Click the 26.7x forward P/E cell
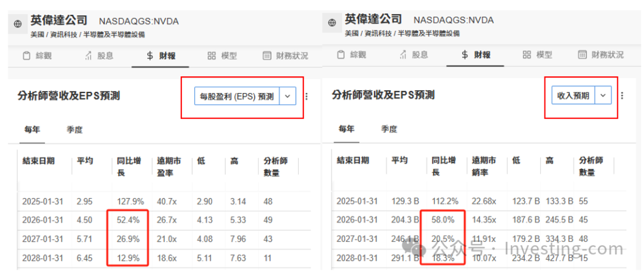The height and width of the screenshot is (274, 644). [x=166, y=220]
